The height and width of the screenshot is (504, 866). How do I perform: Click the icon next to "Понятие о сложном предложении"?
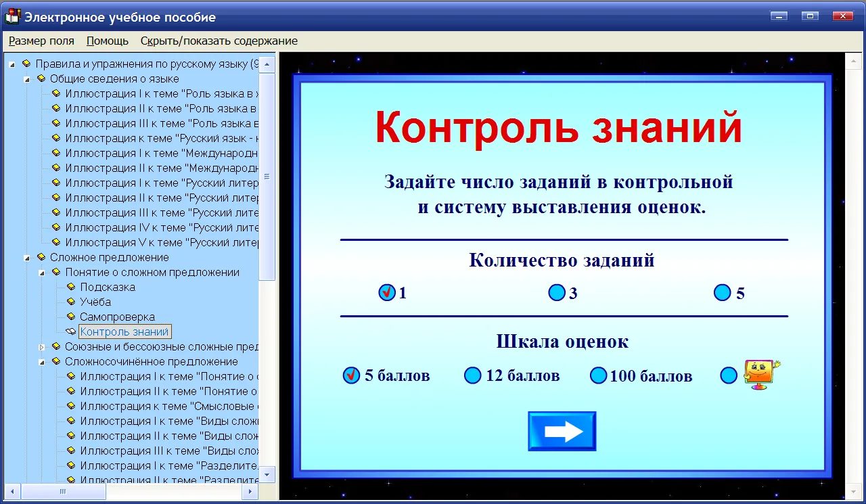[x=56, y=272]
